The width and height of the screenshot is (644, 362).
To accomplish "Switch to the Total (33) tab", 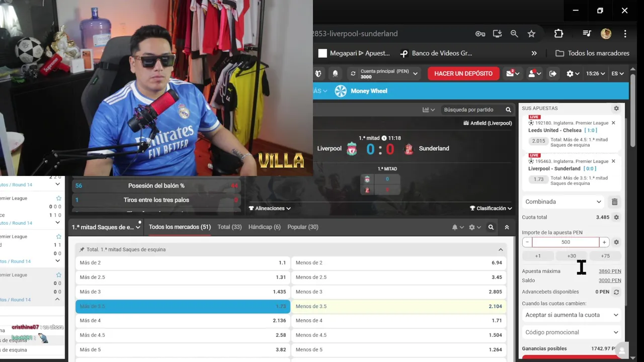I will [229, 227].
